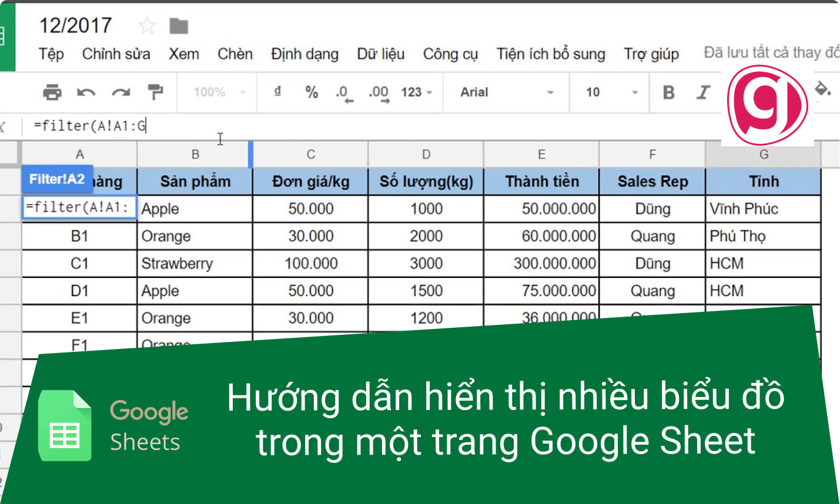
Task: Decrease decimal places
Action: pyautogui.click(x=344, y=92)
